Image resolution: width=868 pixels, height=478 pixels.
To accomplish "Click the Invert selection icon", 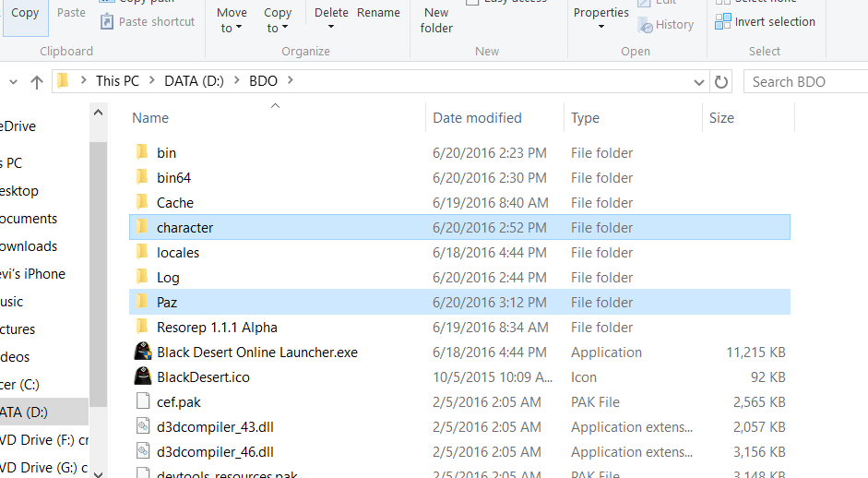I will point(722,21).
